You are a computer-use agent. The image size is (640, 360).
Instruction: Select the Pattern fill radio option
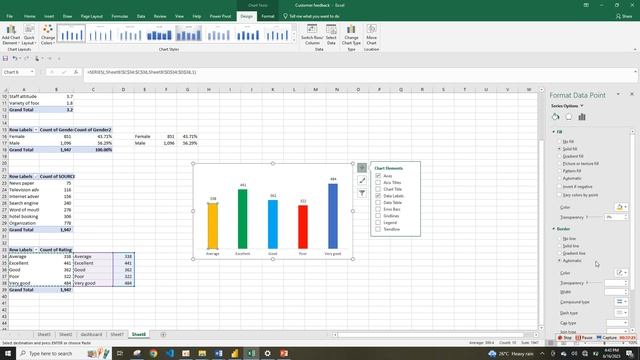[560, 171]
